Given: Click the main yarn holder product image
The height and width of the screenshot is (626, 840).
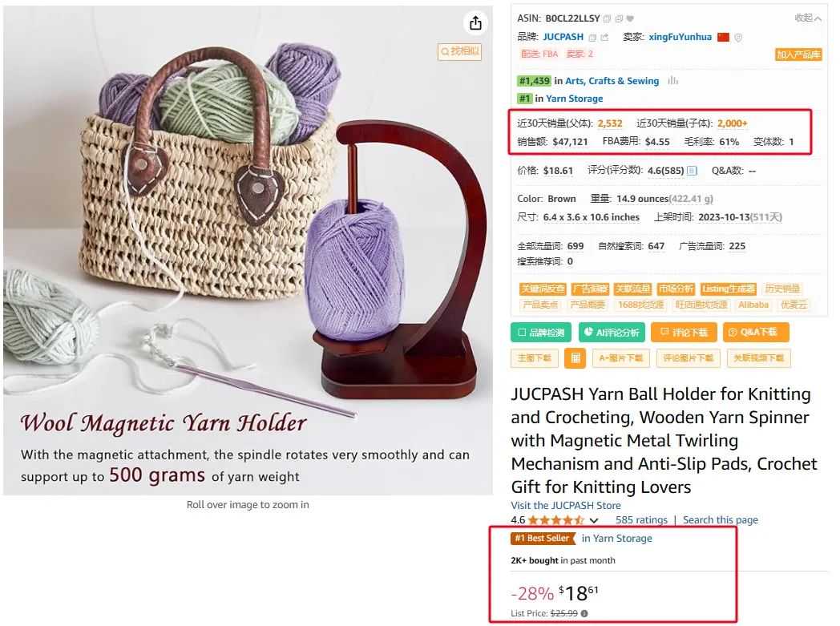Looking at the screenshot, I should pos(248,250).
